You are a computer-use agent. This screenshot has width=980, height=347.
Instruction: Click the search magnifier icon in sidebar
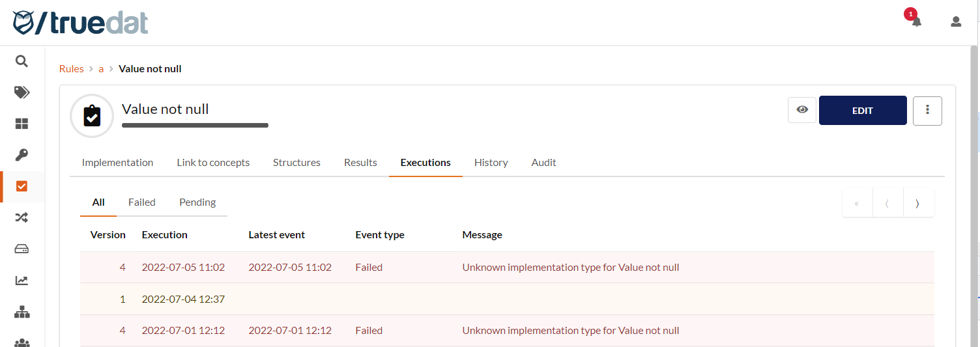click(22, 61)
